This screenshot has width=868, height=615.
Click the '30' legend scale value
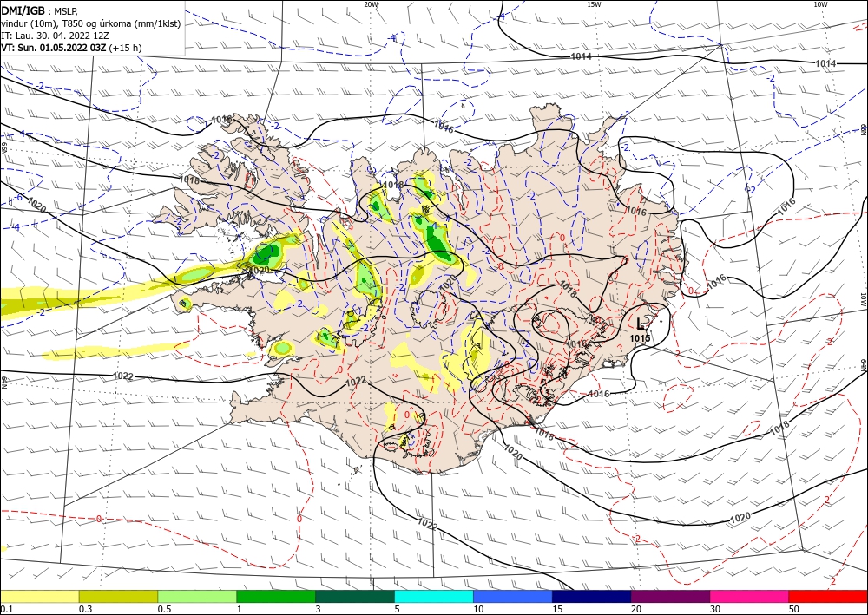click(x=715, y=609)
